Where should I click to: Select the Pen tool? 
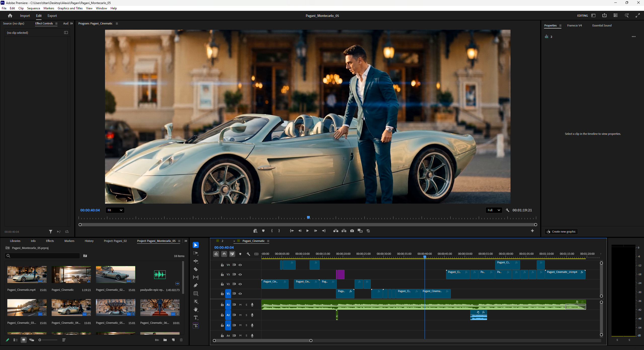point(196,285)
